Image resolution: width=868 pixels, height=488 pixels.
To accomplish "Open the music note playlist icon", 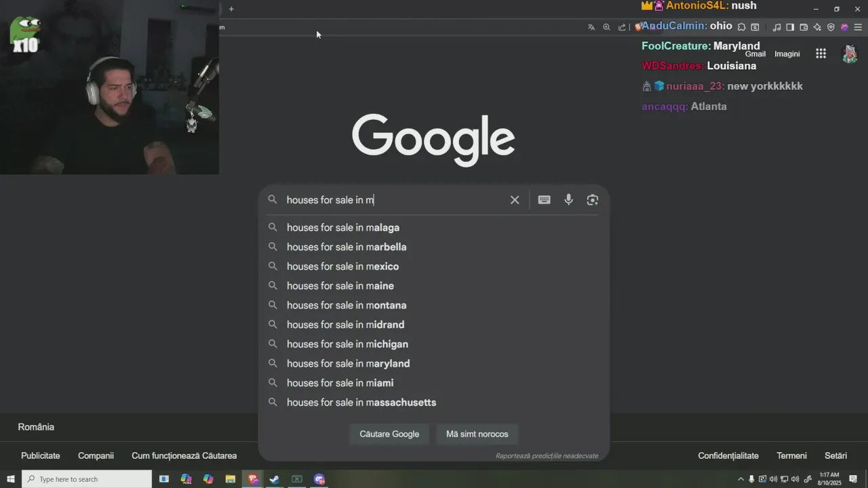I will (776, 27).
